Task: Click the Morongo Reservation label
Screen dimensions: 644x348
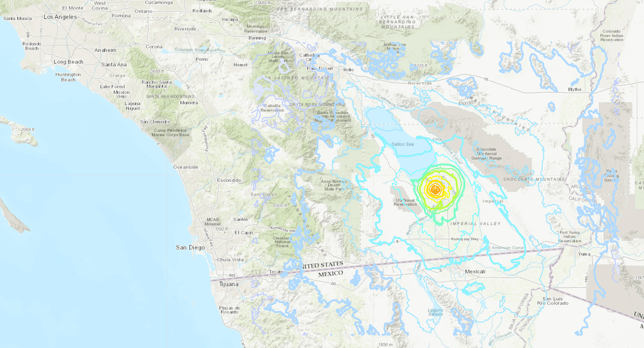Action: (x=255, y=29)
